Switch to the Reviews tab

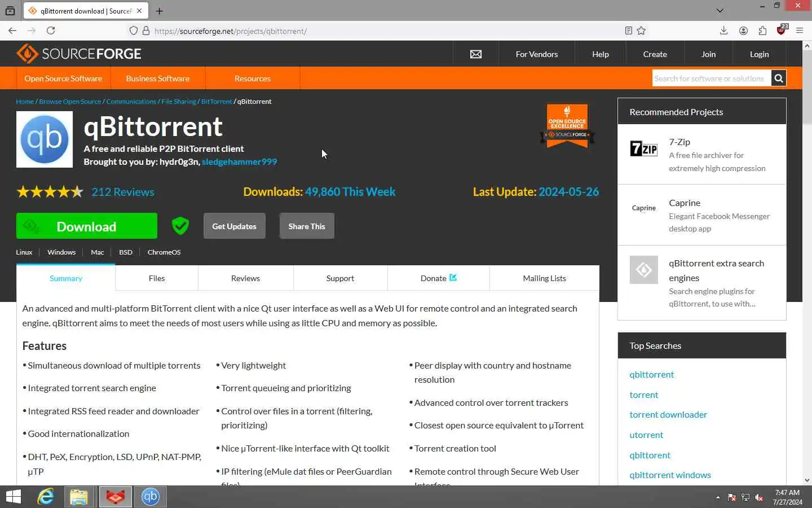(245, 278)
